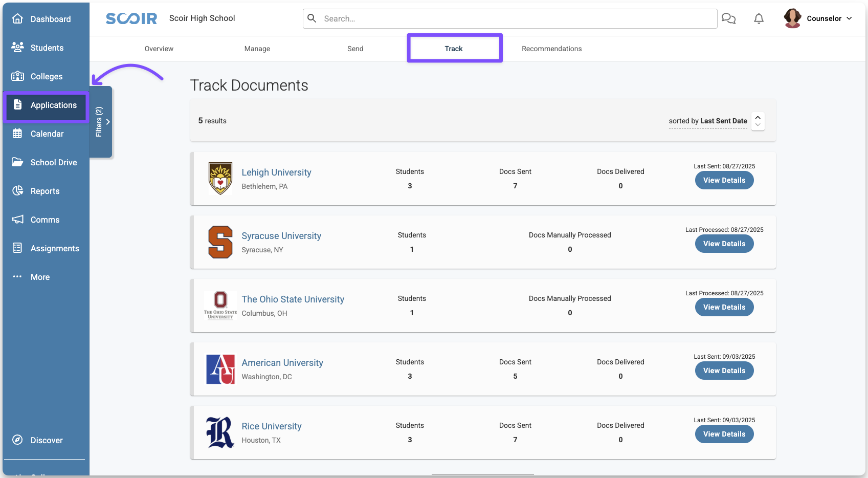Viewport: 868px width, 478px height.
Task: Open Comms in the sidebar
Action: [x=46, y=220]
